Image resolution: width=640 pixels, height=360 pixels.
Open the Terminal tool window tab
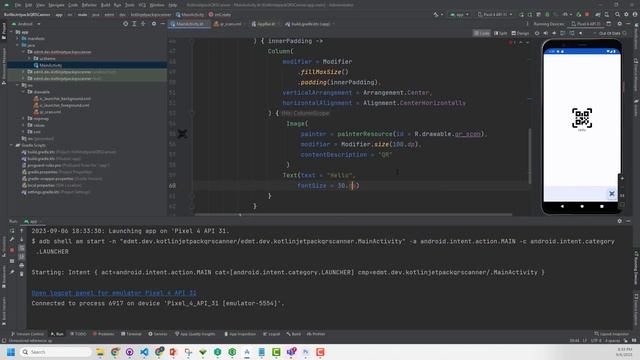pyautogui.click(x=131, y=334)
